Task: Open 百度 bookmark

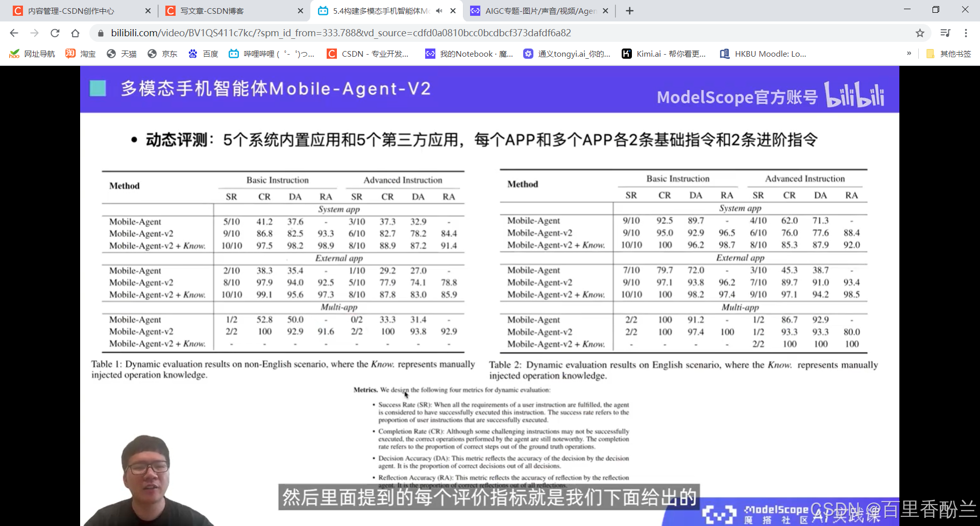Action: click(203, 54)
